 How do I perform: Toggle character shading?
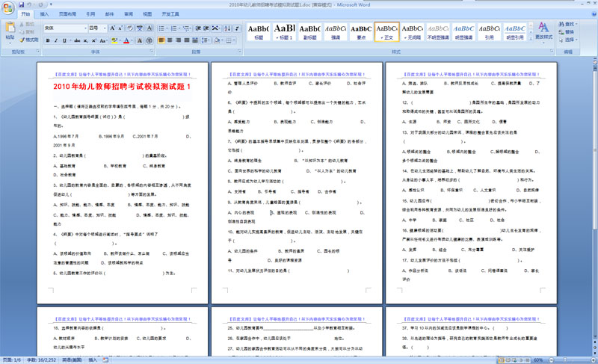140,40
